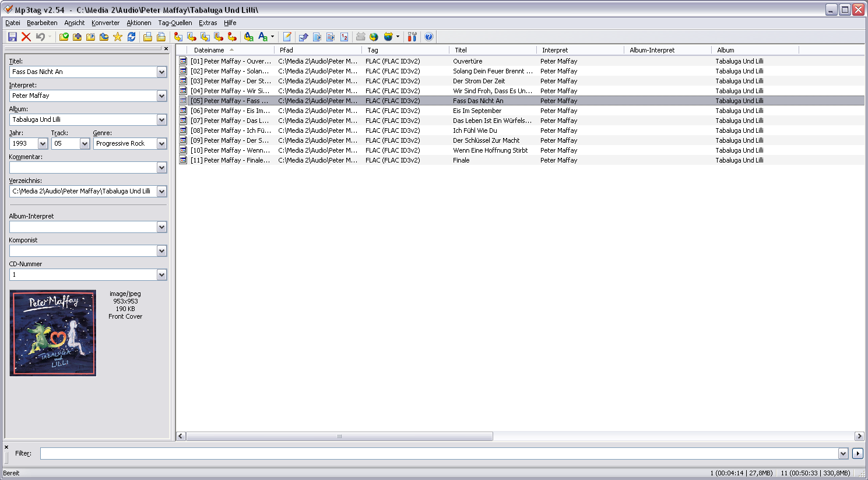
Task: Close the filter bar with small x
Action: point(6,447)
